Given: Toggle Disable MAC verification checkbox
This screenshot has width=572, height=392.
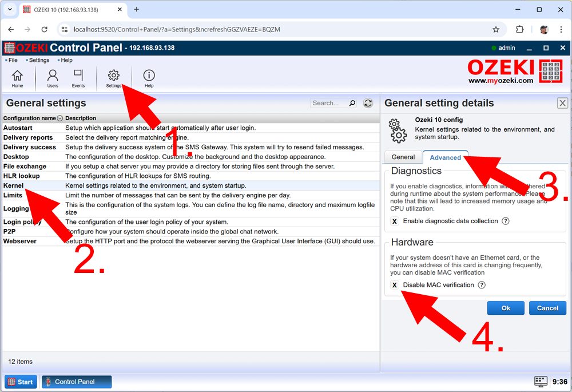Looking at the screenshot, I should 394,285.
